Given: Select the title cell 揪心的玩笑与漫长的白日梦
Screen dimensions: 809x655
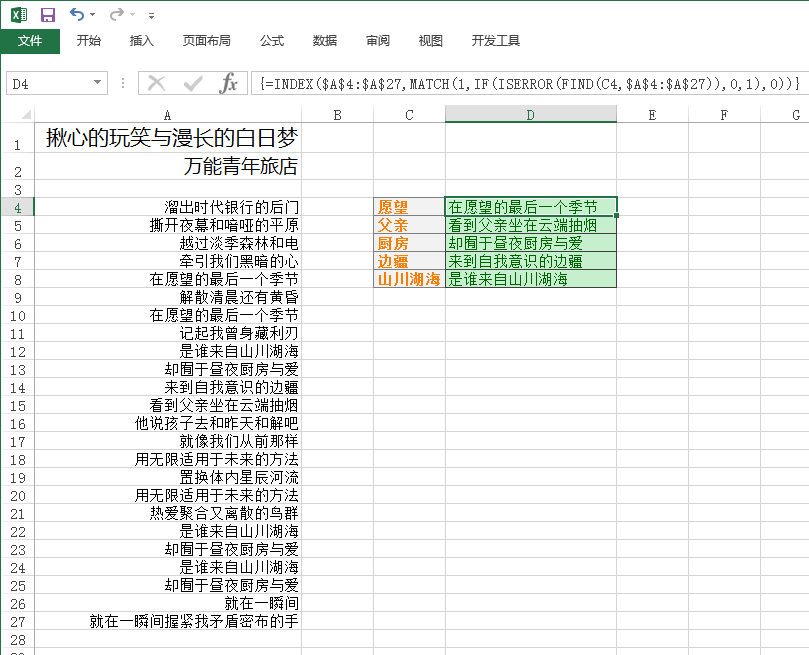Looking at the screenshot, I should pos(168,138).
